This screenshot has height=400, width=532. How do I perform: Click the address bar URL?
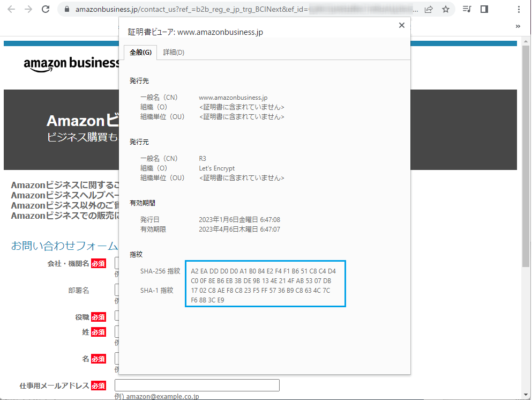click(x=161, y=9)
